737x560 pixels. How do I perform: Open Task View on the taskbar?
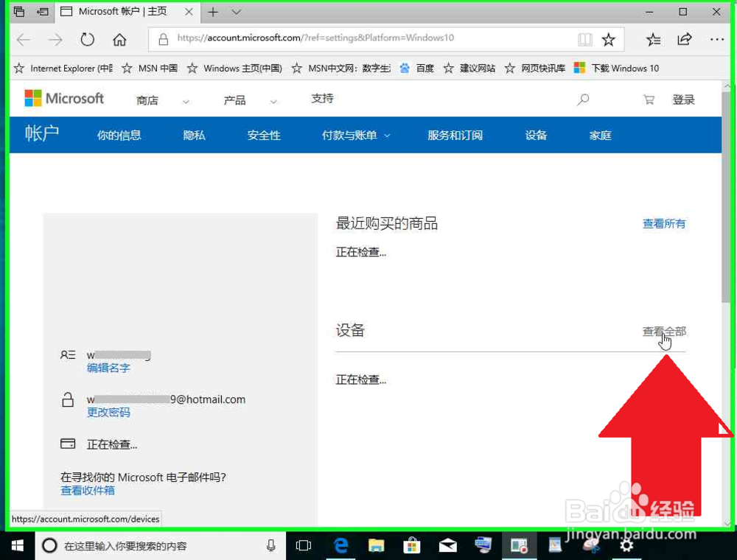point(304,545)
